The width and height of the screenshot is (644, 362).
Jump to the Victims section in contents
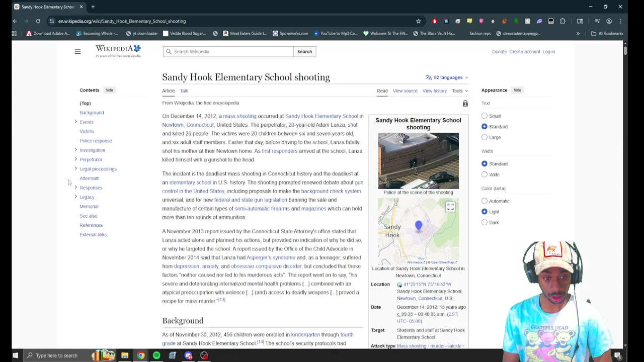(87, 131)
